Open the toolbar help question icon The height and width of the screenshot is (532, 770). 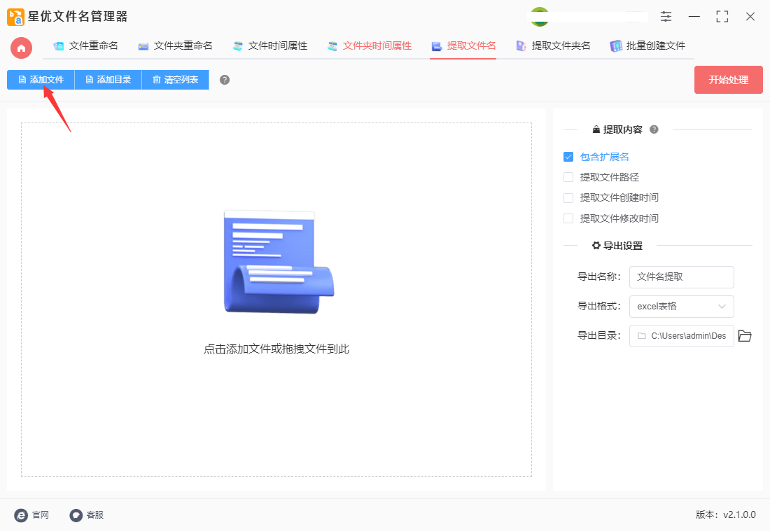click(225, 80)
